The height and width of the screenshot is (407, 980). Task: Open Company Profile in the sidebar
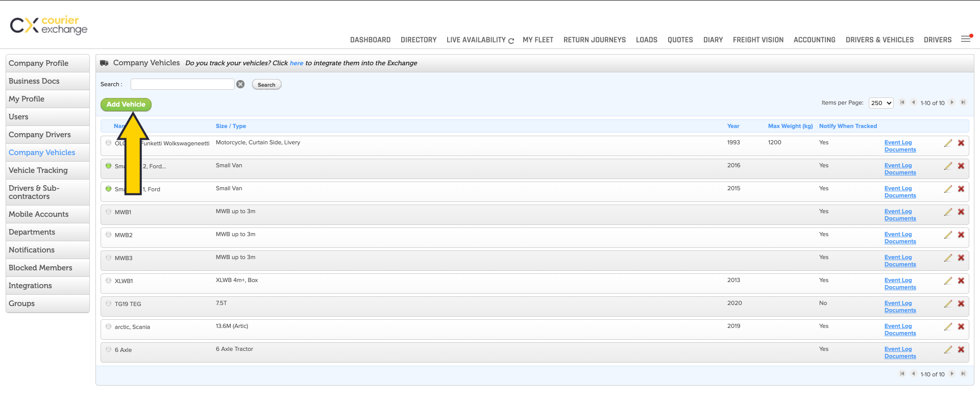(48, 63)
